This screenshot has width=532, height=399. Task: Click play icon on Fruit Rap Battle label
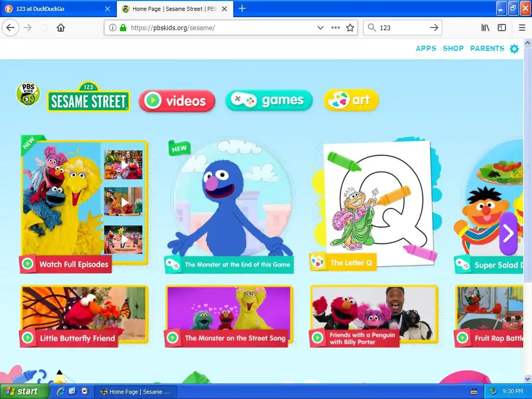pos(462,338)
